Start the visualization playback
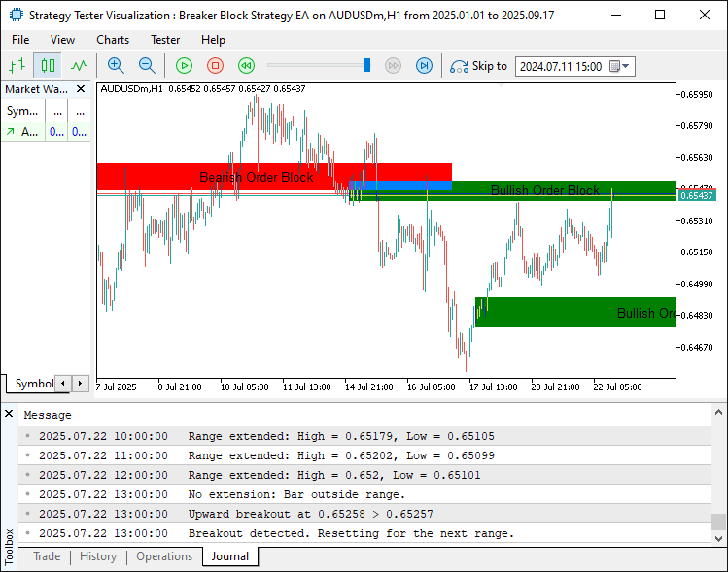728x572 pixels. pos(185,66)
